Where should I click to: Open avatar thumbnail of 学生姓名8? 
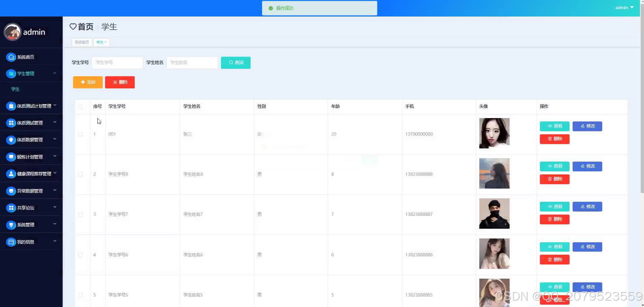coord(494,173)
